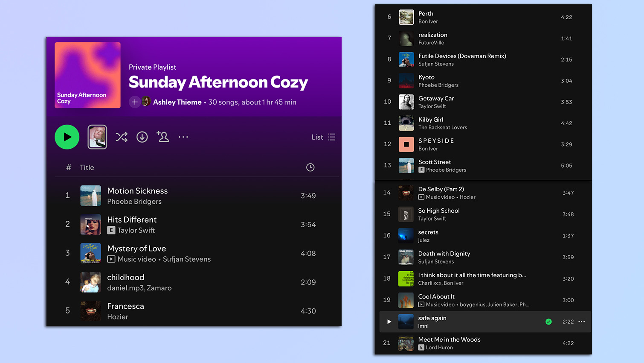Sort tracks by the Title column header
This screenshot has width=644, height=363.
[87, 167]
